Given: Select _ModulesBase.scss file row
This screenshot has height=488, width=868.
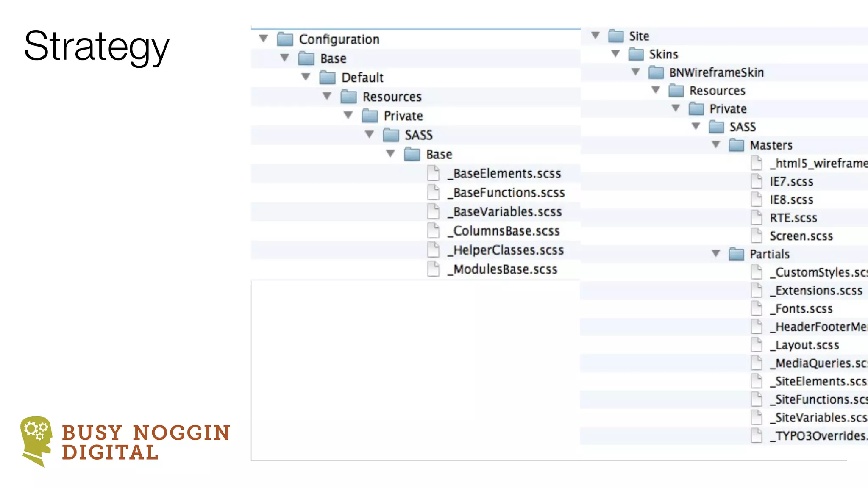Looking at the screenshot, I should point(505,269).
